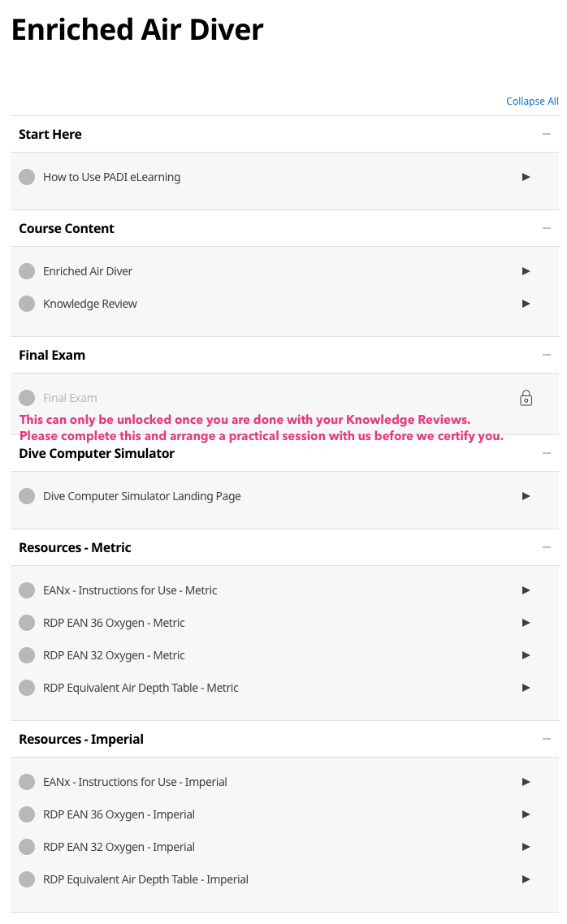Select the Dive Computer Simulator header
This screenshot has height=924, width=567.
point(284,453)
